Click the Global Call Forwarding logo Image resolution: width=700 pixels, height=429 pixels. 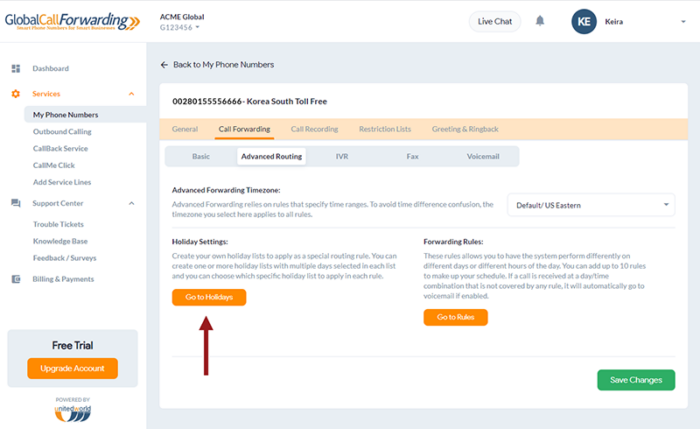click(71, 21)
